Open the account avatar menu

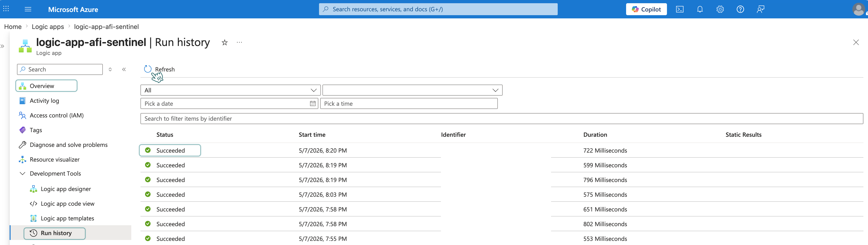coord(858,9)
